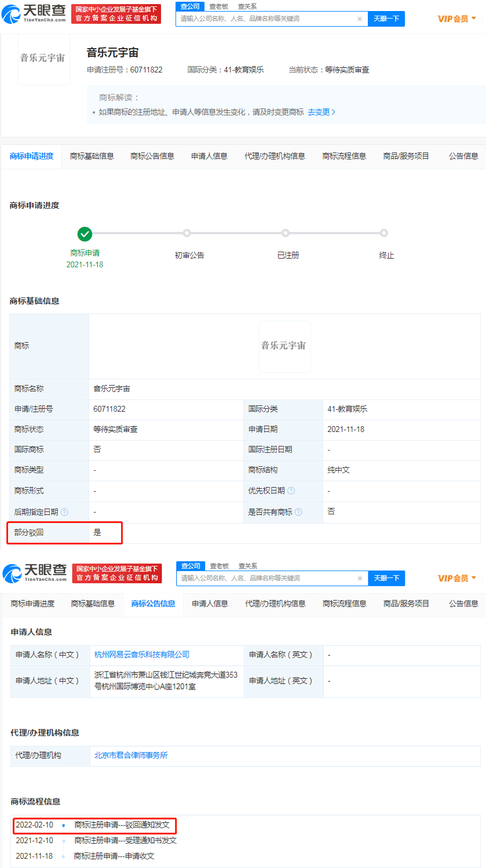The width and height of the screenshot is (486, 868).
Task: Click the 天眼查 logo above the 音乐元宇宙 title
Action: pos(34,14)
